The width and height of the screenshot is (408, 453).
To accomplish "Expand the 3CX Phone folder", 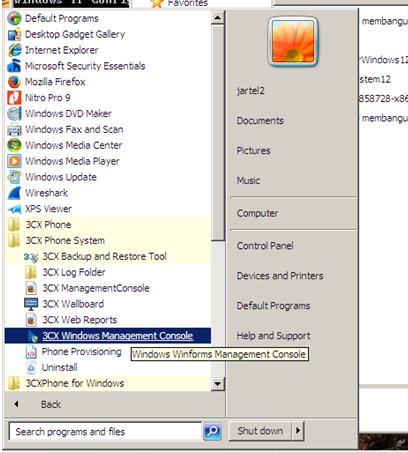I will click(109, 225).
